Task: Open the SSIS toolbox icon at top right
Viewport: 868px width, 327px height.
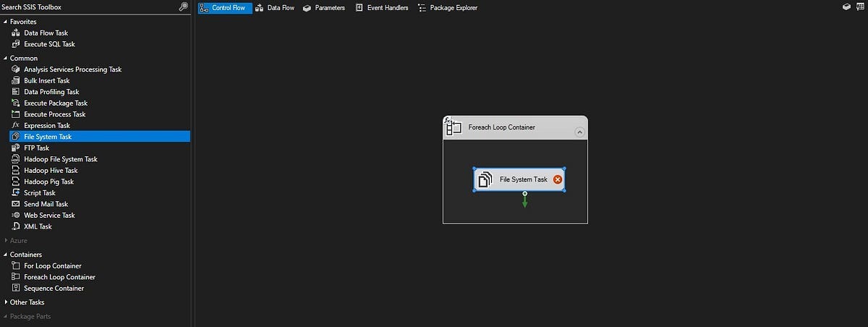Action: [860, 7]
